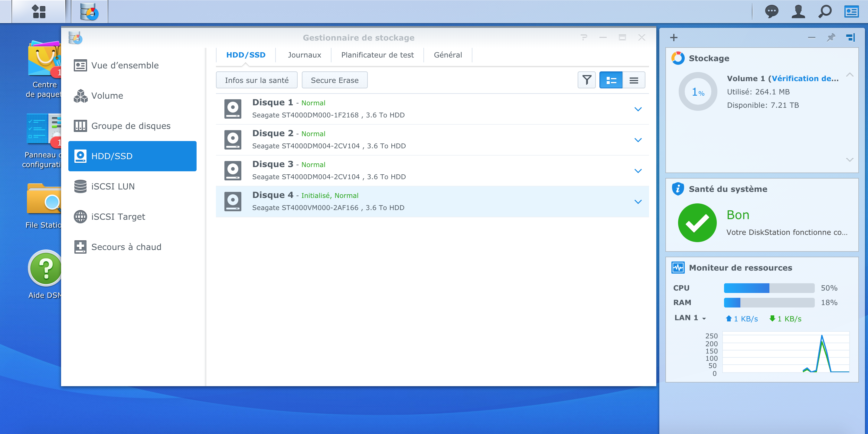This screenshot has width=868, height=434.
Task: Open the LAN 1 interface dropdown
Action: click(690, 318)
